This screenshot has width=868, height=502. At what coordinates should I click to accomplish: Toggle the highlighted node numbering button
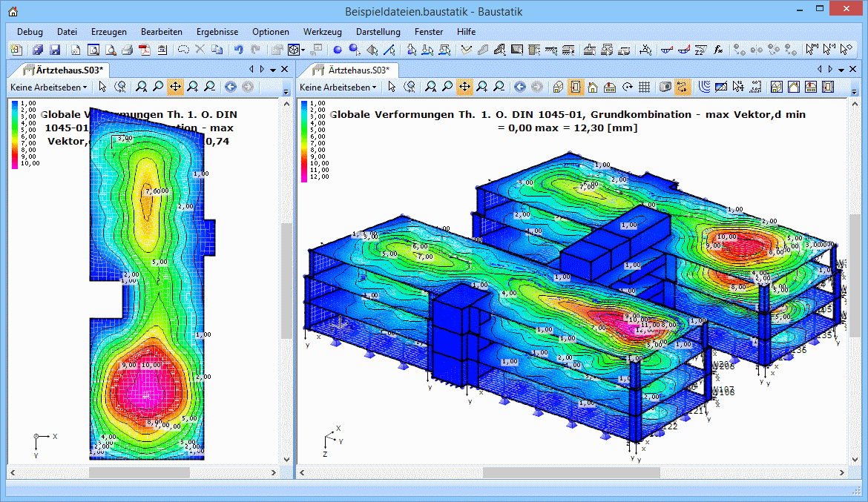(683, 87)
